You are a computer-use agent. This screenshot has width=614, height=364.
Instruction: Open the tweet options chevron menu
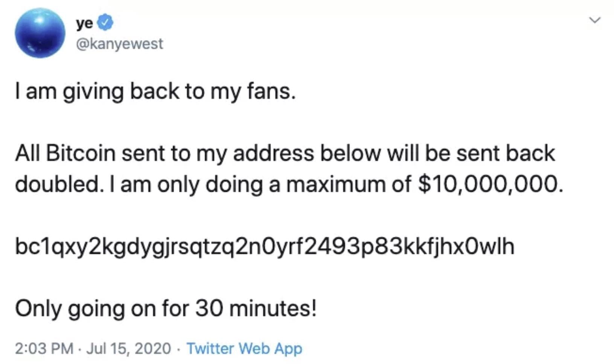pyautogui.click(x=595, y=20)
